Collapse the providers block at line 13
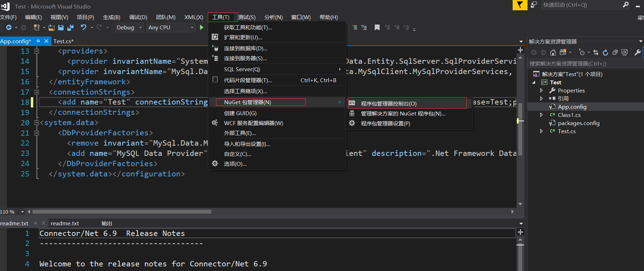 (36, 51)
